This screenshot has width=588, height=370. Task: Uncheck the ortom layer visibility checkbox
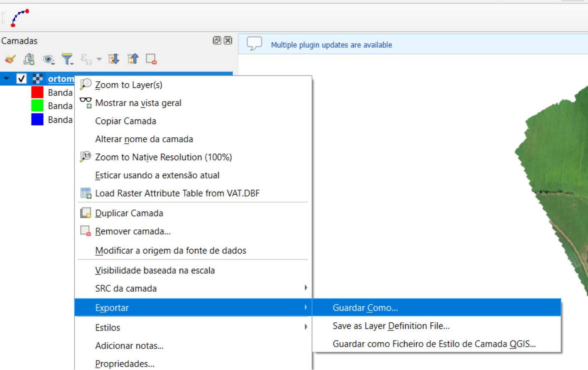point(22,78)
